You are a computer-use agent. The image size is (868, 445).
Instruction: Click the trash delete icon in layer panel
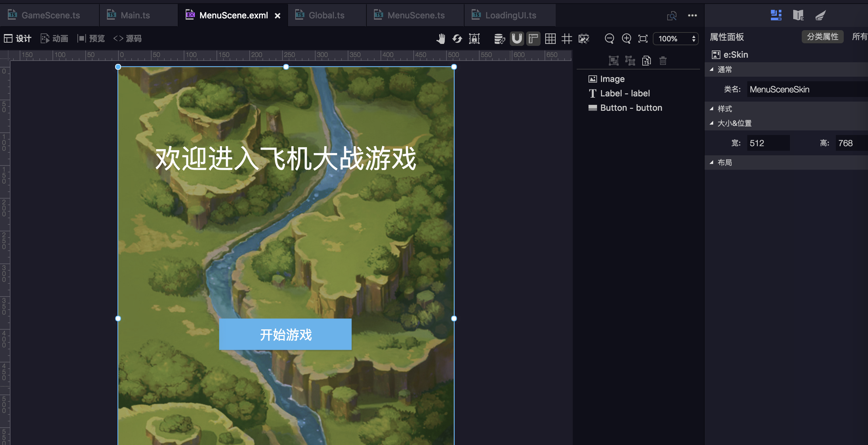point(662,61)
